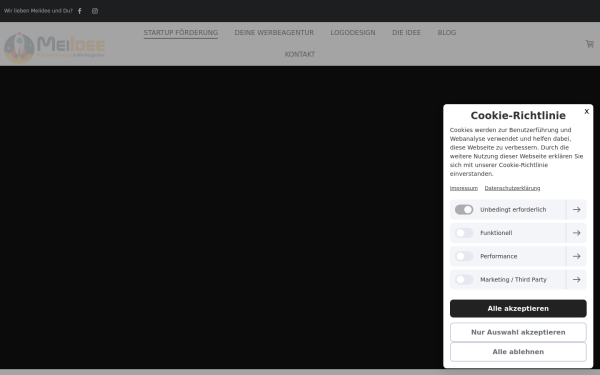Viewport: 600px width, 375px height.
Task: Toggle the Unbedingt erforderlich switch
Action: pyautogui.click(x=464, y=210)
